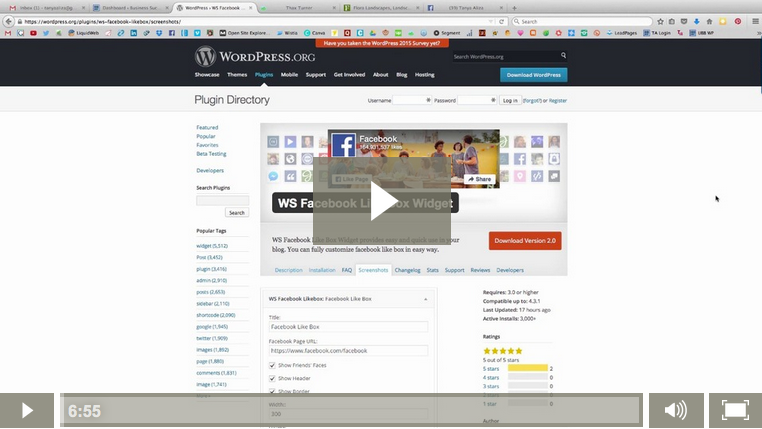The image size is (762, 429).
Task: Open the Beta Testing sidebar link
Action: [x=211, y=154]
